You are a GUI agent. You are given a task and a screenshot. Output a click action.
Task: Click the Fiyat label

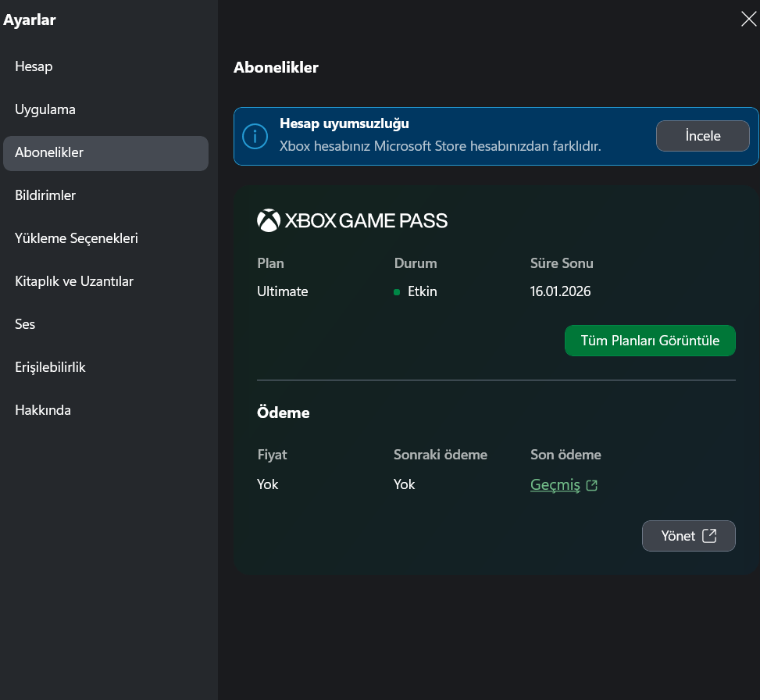point(272,455)
